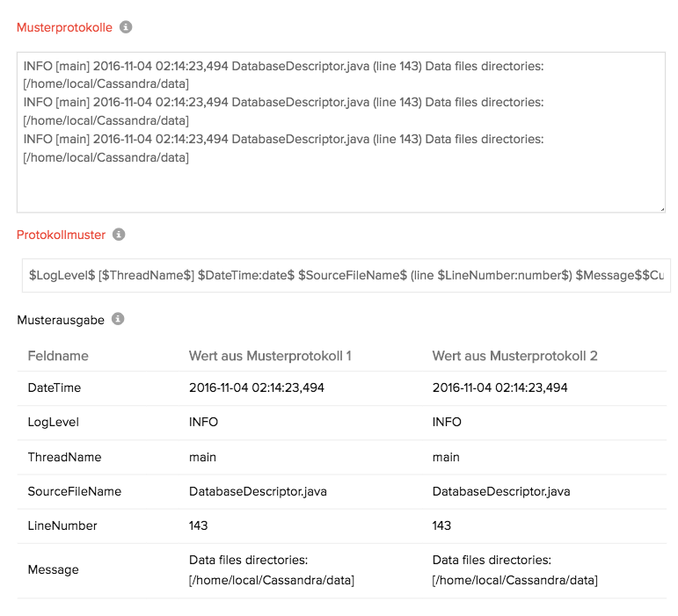Click the SourceFileName field name
Screen dimensions: 678x616
pyautogui.click(x=75, y=491)
